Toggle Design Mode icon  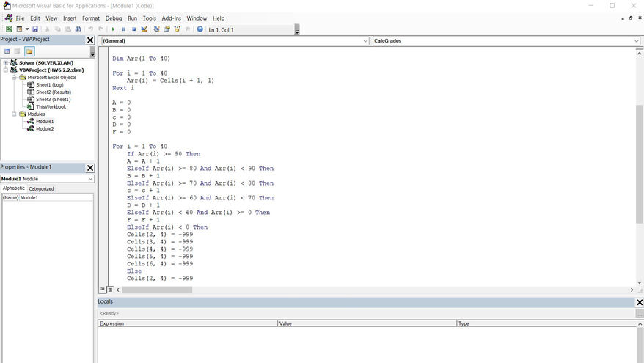(x=144, y=29)
